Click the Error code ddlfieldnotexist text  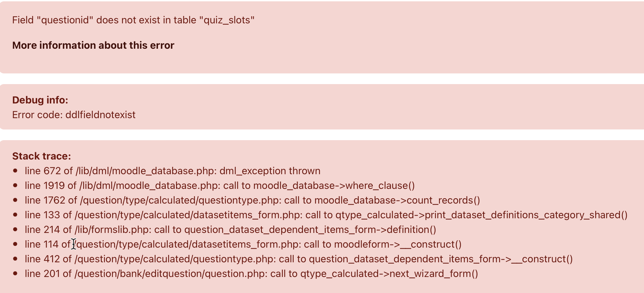(x=74, y=115)
